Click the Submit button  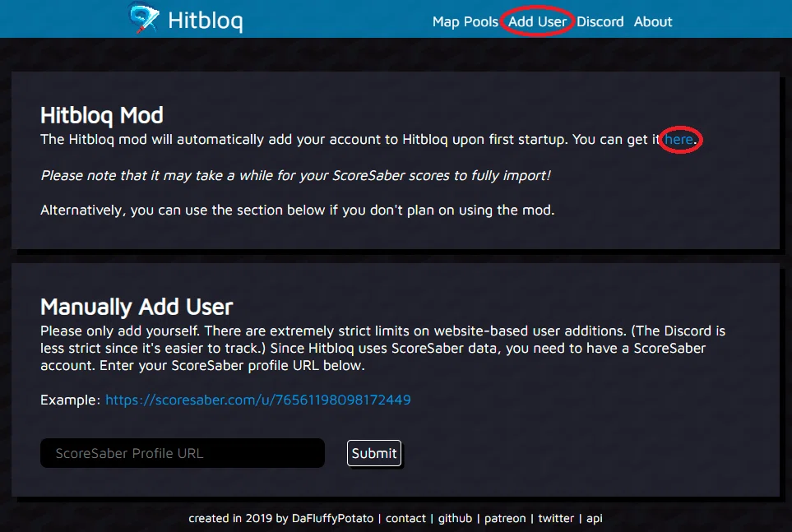(373, 453)
